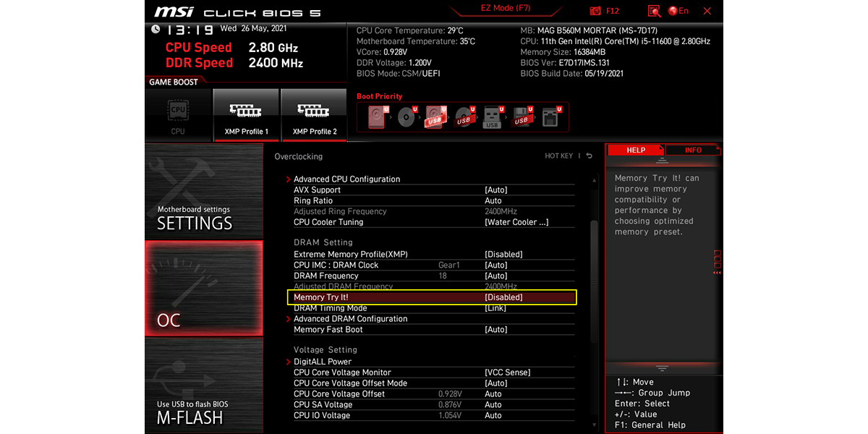Open CPU Core Voltage Offset Mode [Auto]

pyautogui.click(x=434, y=383)
